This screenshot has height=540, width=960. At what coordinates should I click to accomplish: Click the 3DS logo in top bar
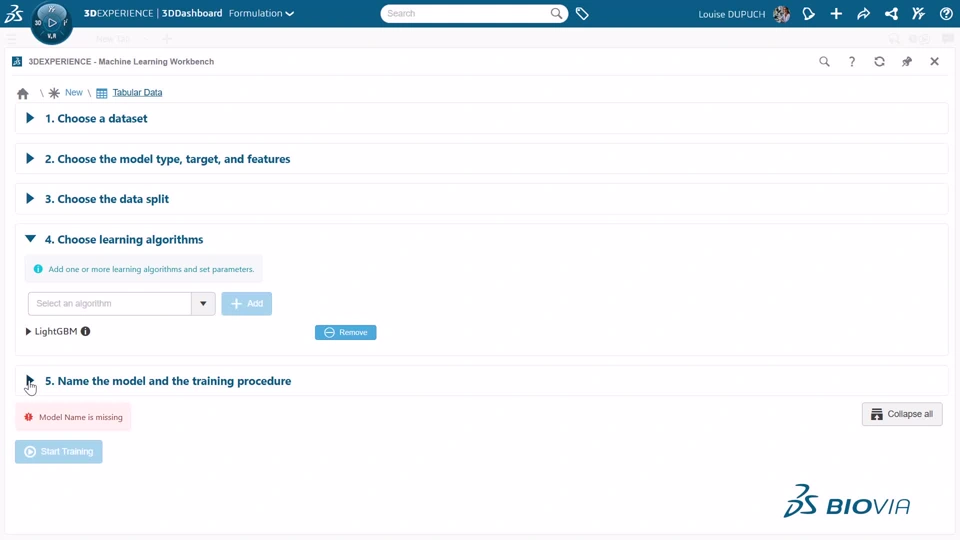pos(13,13)
